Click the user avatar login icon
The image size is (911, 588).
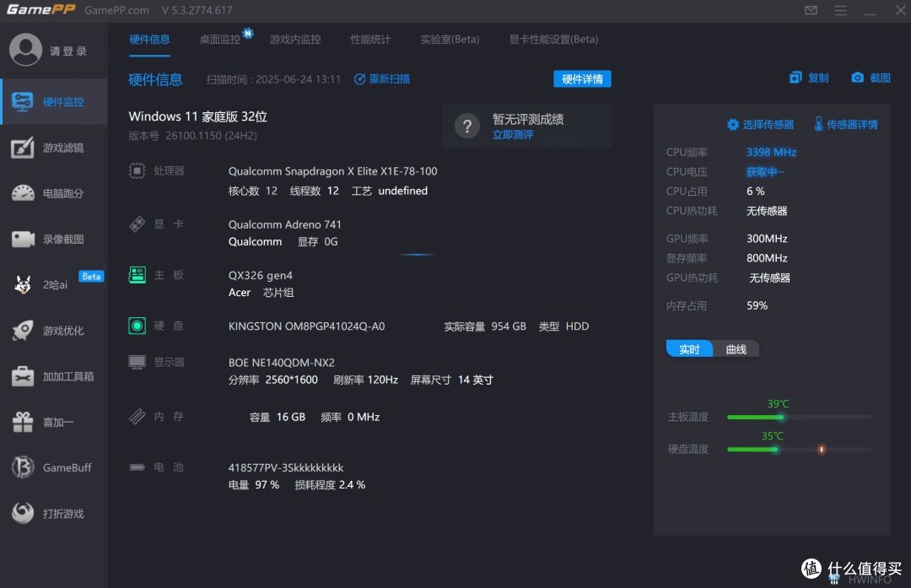25,50
